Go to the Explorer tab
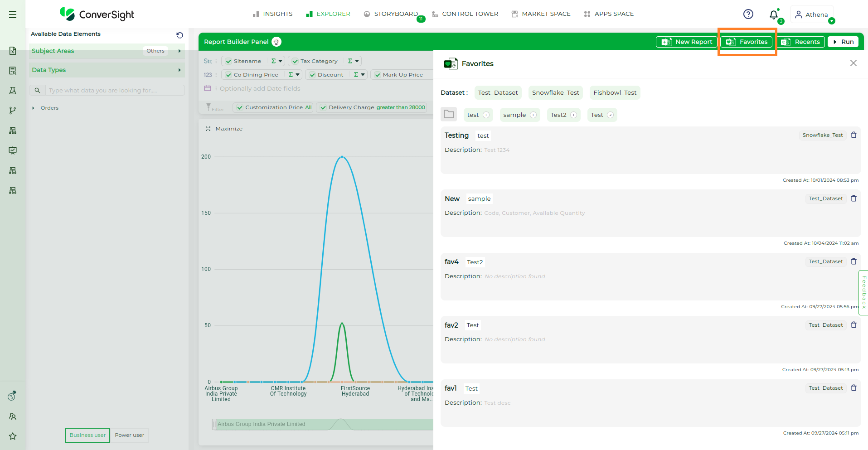The width and height of the screenshot is (868, 450). 328,14
